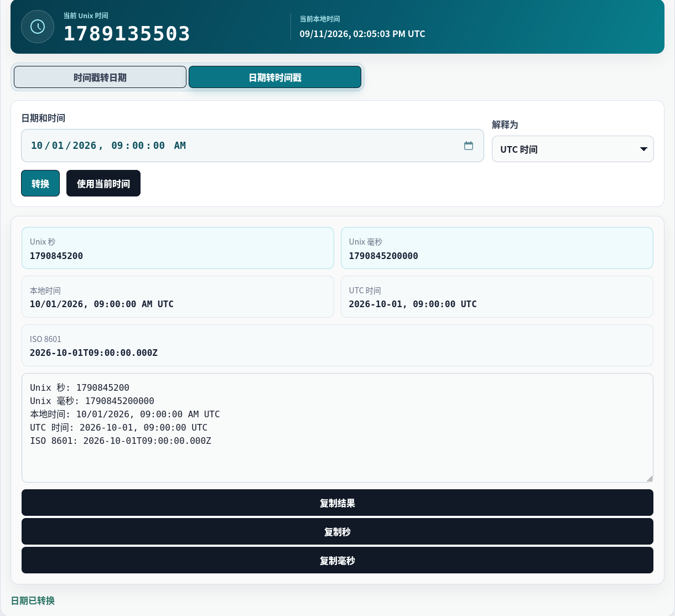Click the current local time 09/11/2026 text

pos(362,34)
